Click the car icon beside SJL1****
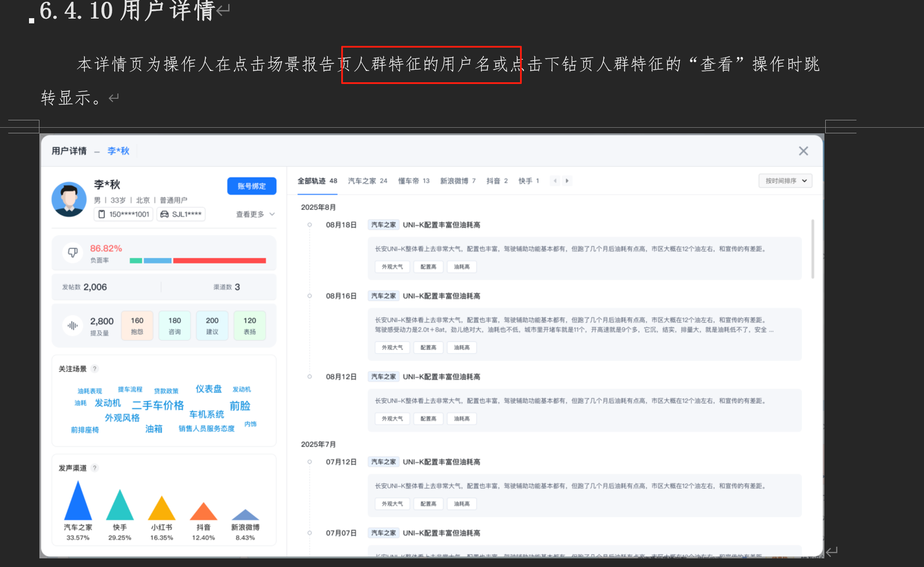The width and height of the screenshot is (924, 567). (x=165, y=214)
